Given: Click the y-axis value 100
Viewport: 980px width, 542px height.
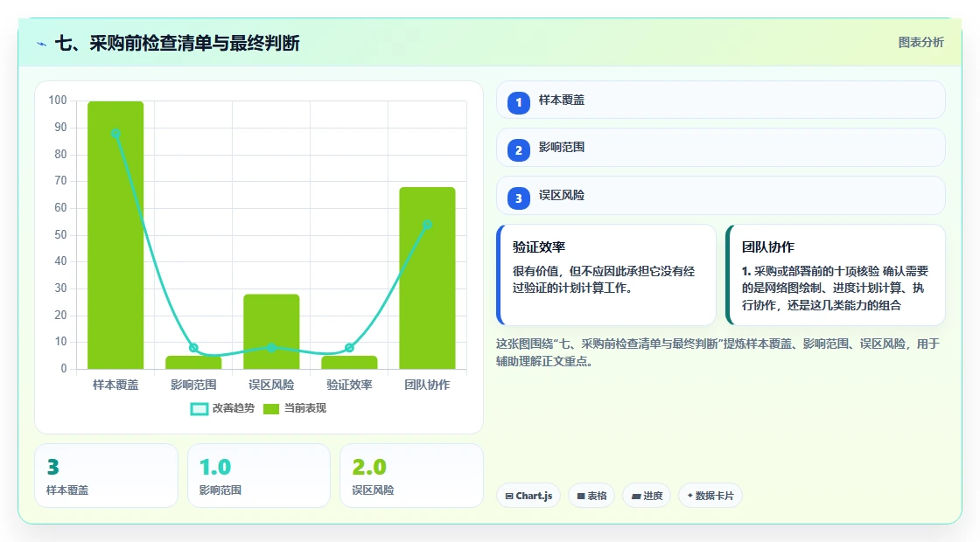Looking at the screenshot, I should 58,101.
